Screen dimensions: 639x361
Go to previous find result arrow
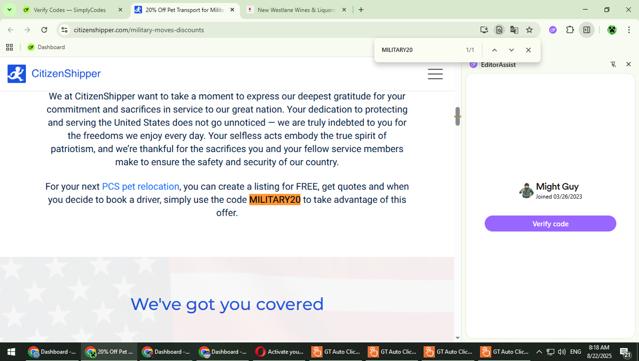click(x=494, y=50)
